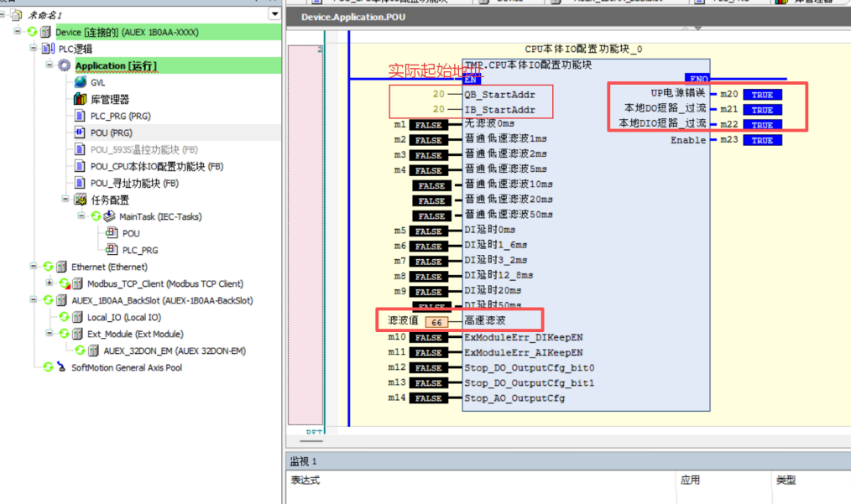Click the green status icon beside Local_IO

[64, 317]
